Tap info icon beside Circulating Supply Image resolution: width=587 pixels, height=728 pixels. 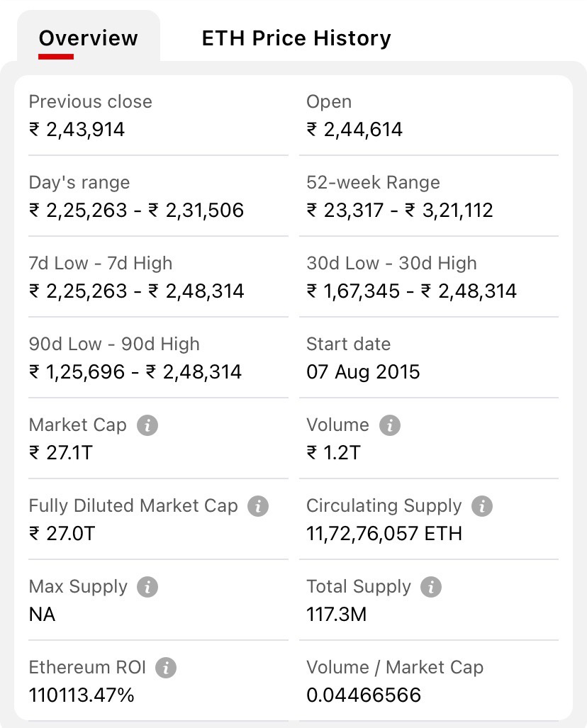[x=482, y=506]
